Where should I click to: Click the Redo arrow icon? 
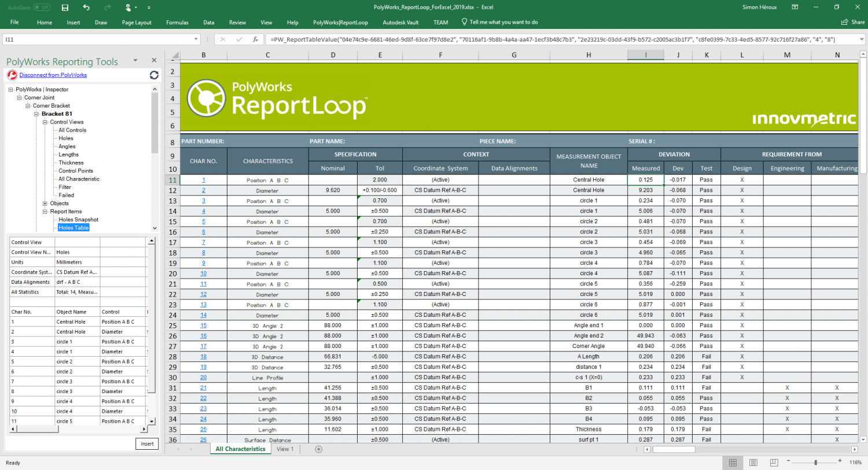107,8
